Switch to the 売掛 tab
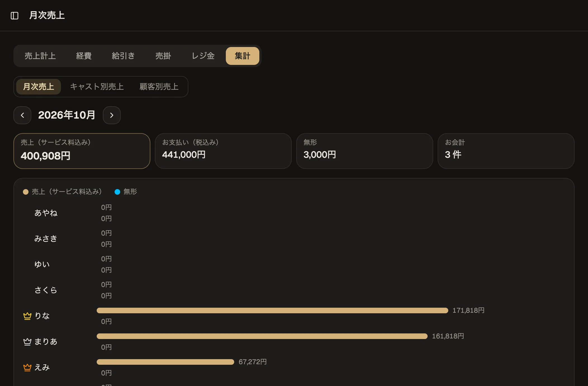Image resolution: width=588 pixels, height=386 pixels. pyautogui.click(x=163, y=56)
